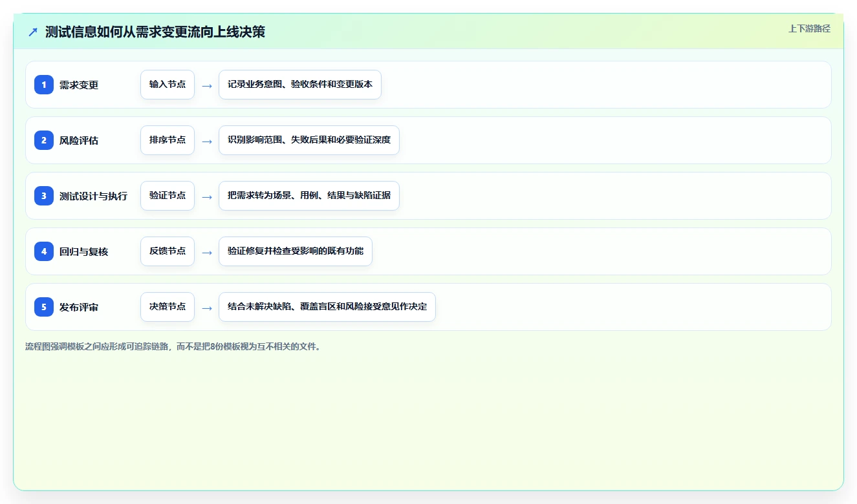Image resolution: width=857 pixels, height=504 pixels.
Task: Select step number badge 3
Action: (44, 196)
